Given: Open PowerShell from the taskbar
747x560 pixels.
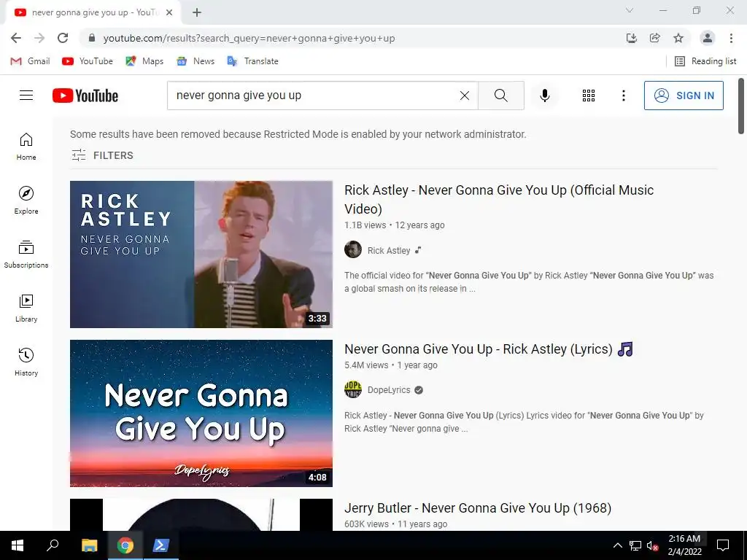Looking at the screenshot, I should (160, 545).
